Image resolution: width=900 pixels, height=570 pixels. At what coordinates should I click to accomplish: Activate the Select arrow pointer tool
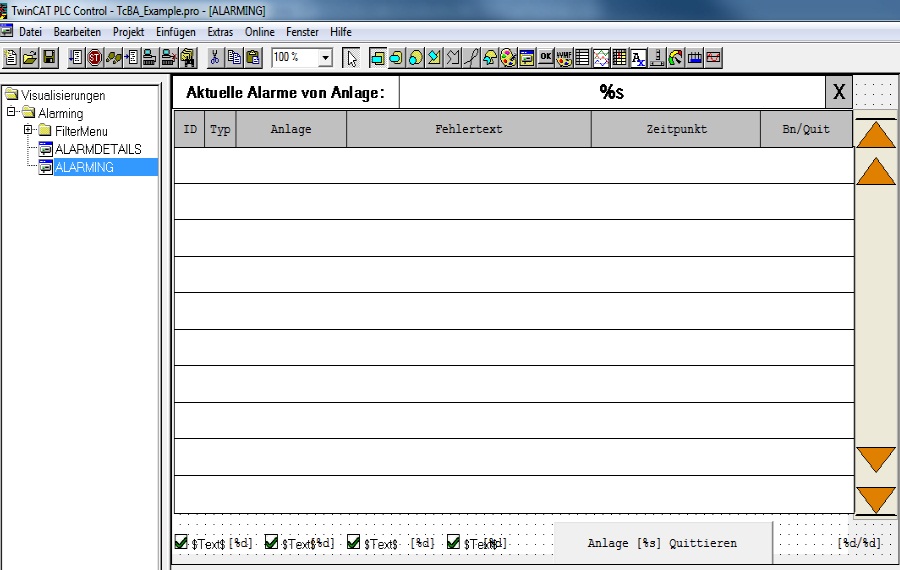351,57
